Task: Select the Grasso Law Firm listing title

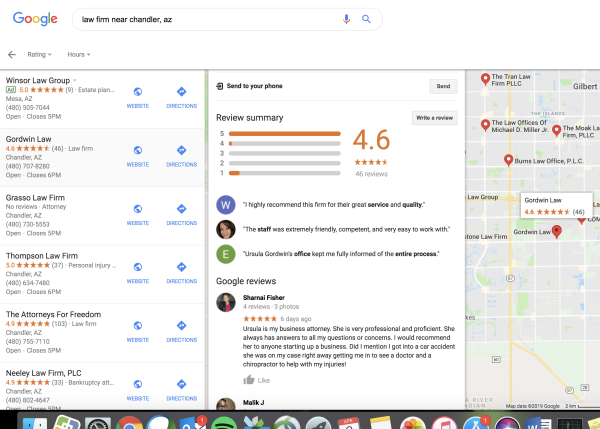Action: click(x=35, y=197)
